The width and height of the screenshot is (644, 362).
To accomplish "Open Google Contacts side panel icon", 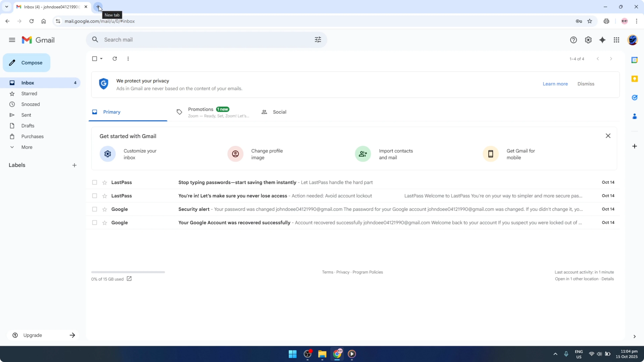I will (634, 116).
